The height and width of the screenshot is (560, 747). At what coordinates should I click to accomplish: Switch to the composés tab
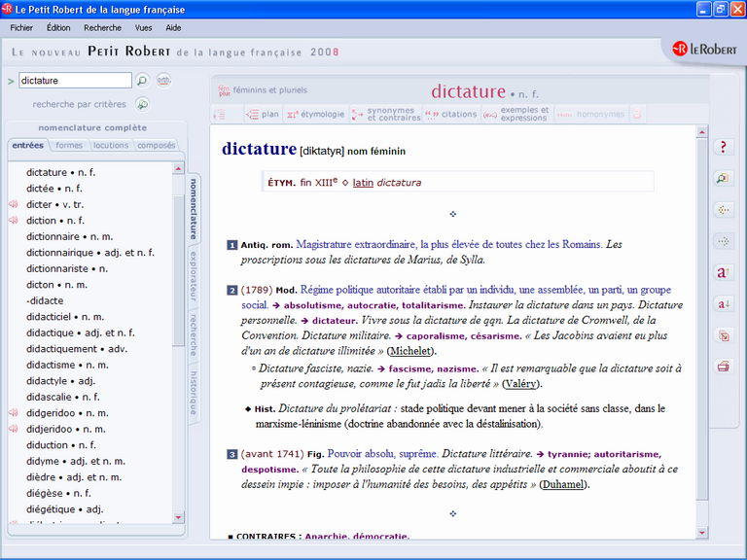coord(157,145)
